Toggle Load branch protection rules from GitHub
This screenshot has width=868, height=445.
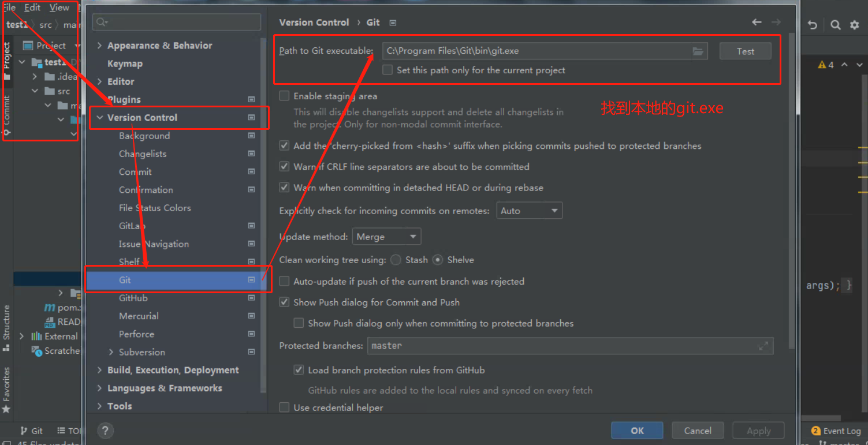tap(299, 370)
